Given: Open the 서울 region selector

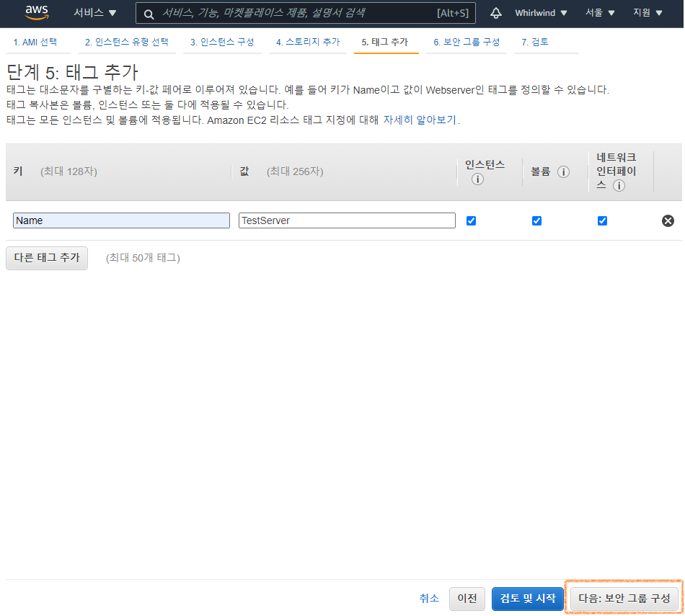Looking at the screenshot, I should click(x=600, y=13).
